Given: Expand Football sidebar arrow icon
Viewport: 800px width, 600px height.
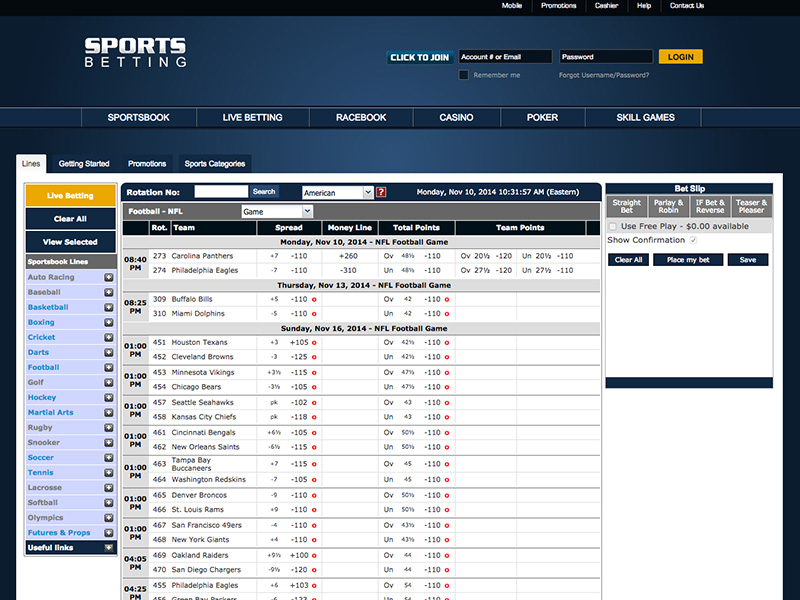Looking at the screenshot, I should click(x=109, y=367).
